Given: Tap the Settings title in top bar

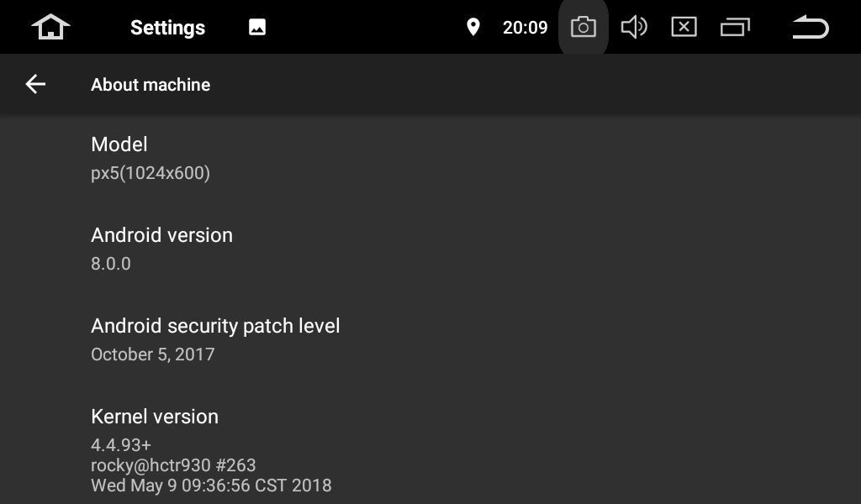Looking at the screenshot, I should [x=167, y=28].
